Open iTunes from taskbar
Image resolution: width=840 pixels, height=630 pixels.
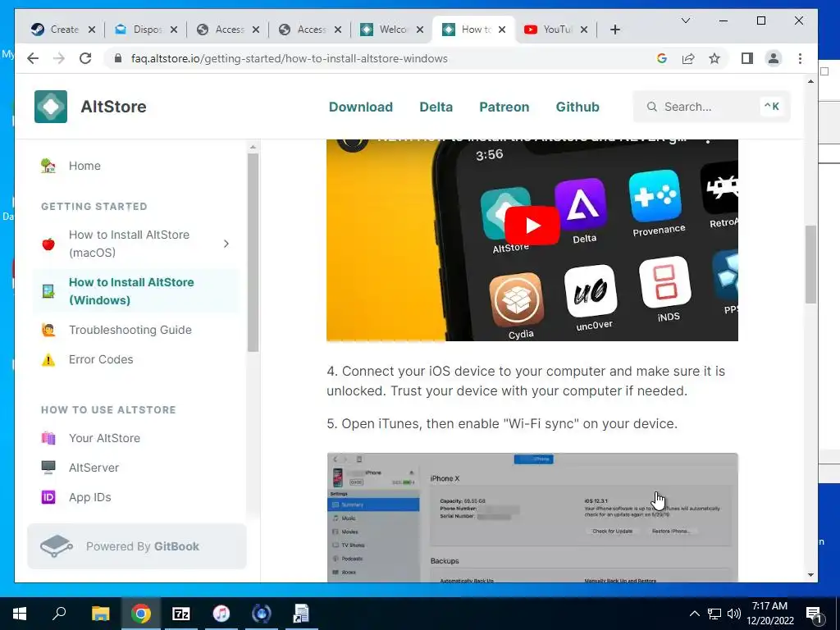tap(221, 614)
